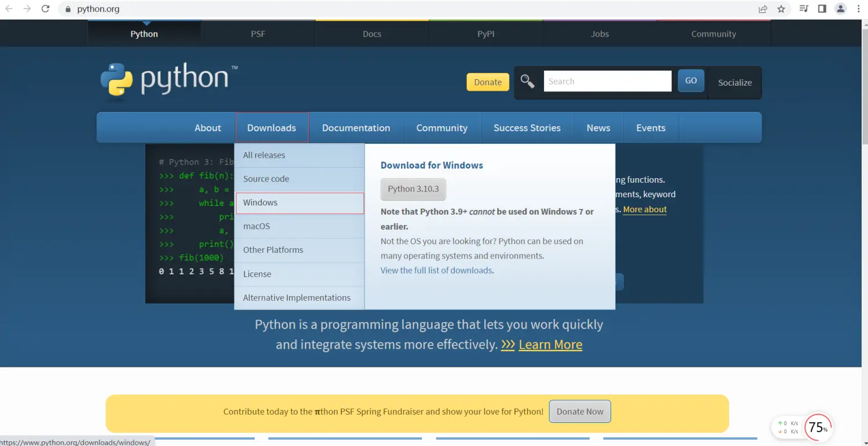Open the About navigation menu

click(208, 128)
